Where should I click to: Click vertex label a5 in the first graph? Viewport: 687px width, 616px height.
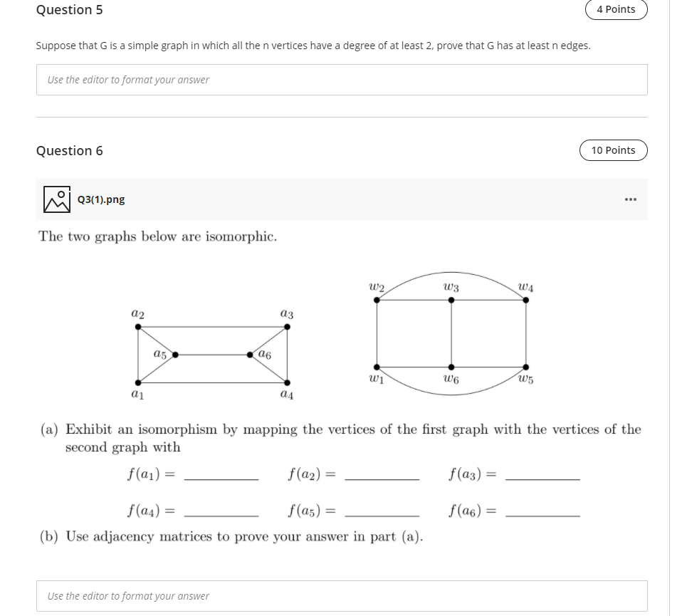(159, 353)
